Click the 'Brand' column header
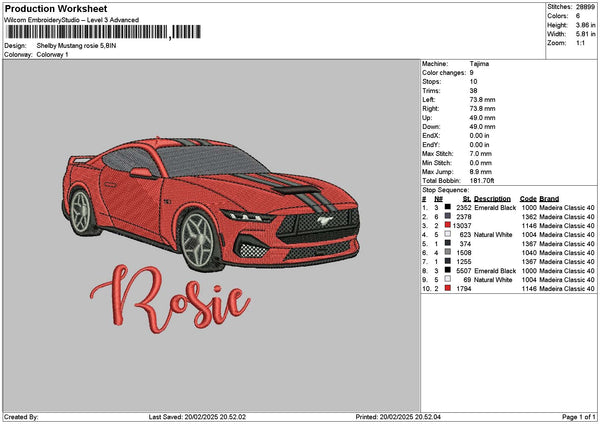The width and height of the screenshot is (600, 424). [549, 199]
